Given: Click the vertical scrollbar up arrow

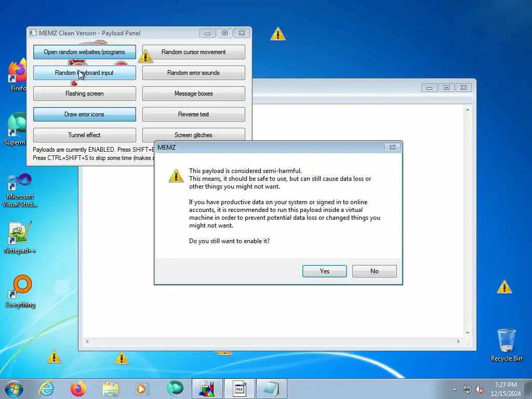Looking at the screenshot, I should [x=468, y=110].
